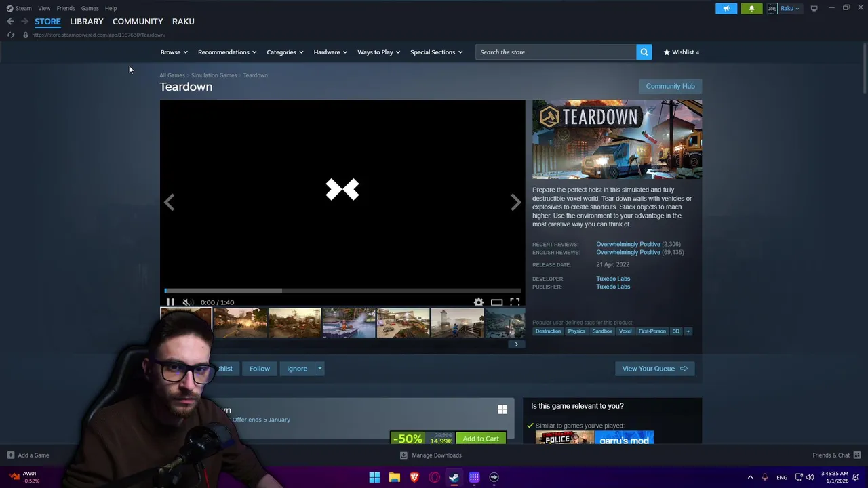This screenshot has width=868, height=488.
Task: Switch to Big Picture mode icon
Action: (814, 8)
